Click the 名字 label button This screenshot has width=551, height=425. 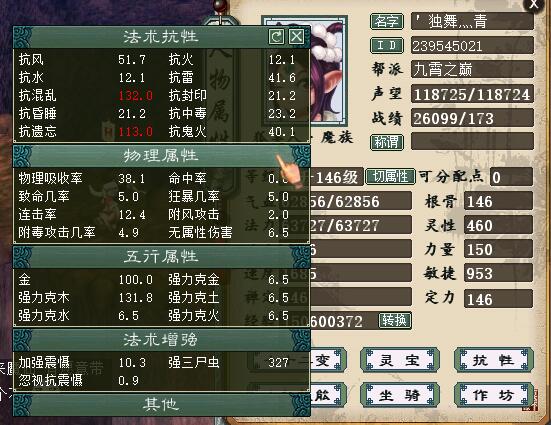point(387,21)
